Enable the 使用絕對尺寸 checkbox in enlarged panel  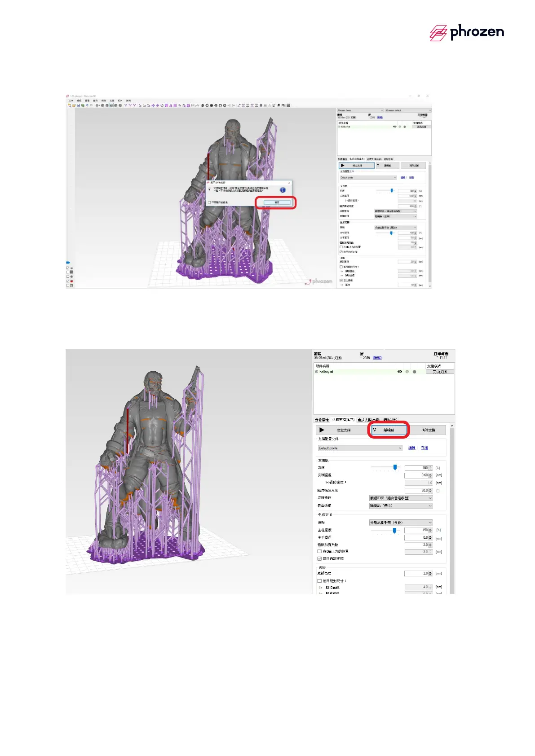tap(319, 581)
